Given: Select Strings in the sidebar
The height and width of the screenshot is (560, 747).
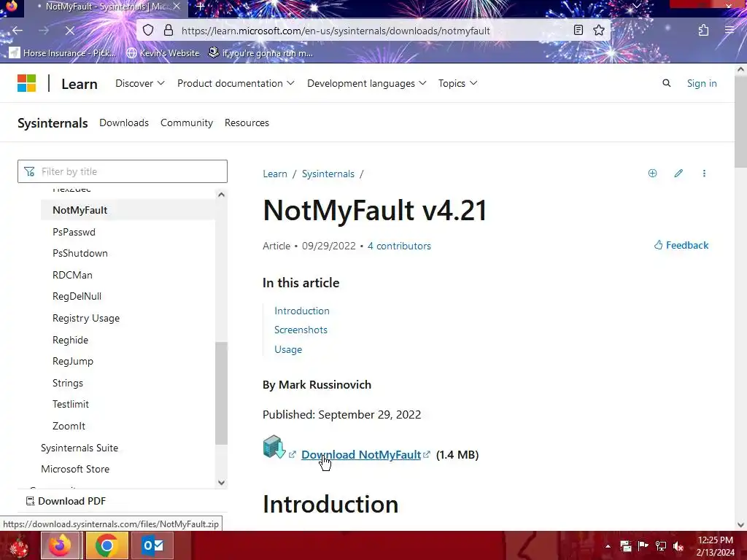Looking at the screenshot, I should click(x=68, y=383).
